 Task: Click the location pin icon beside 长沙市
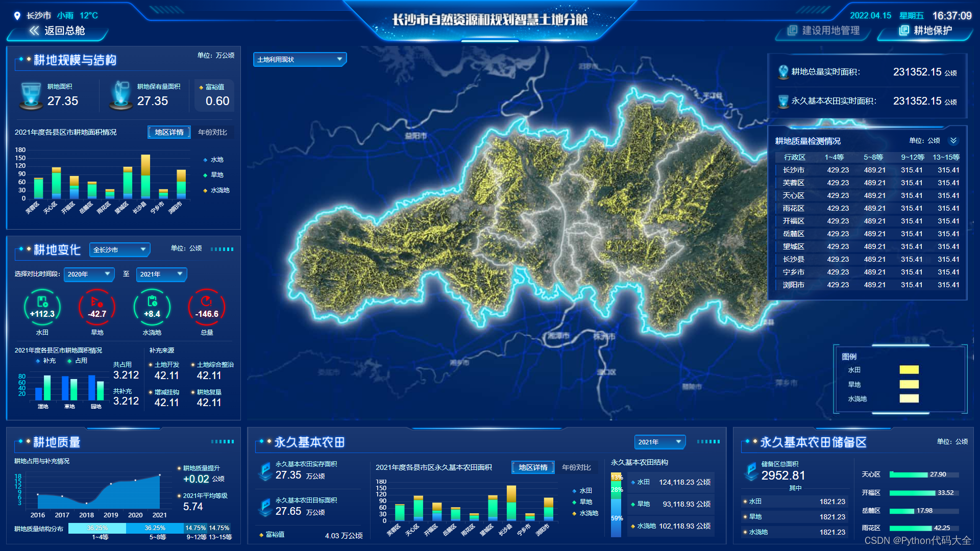17,16
